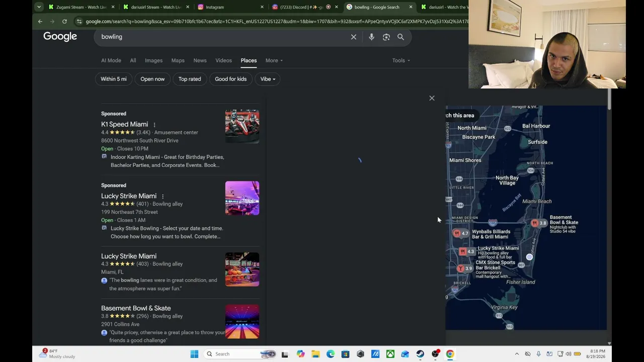644x362 pixels.
Task: Clear the bowling search query
Action: point(354,37)
